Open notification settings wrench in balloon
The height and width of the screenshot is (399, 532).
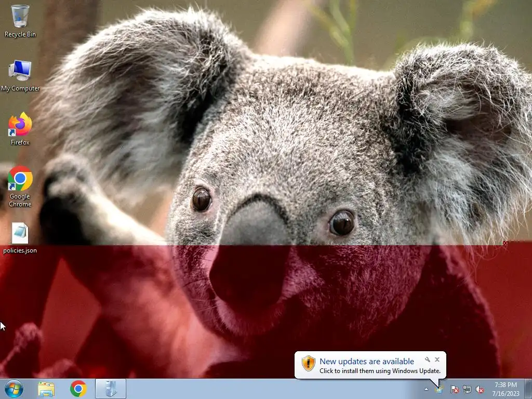click(428, 360)
